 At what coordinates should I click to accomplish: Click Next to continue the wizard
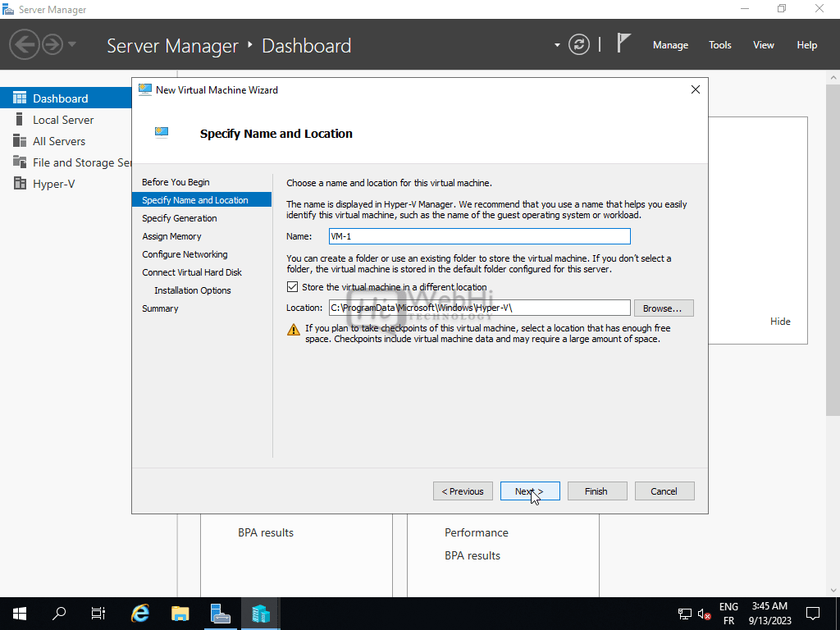[530, 491]
